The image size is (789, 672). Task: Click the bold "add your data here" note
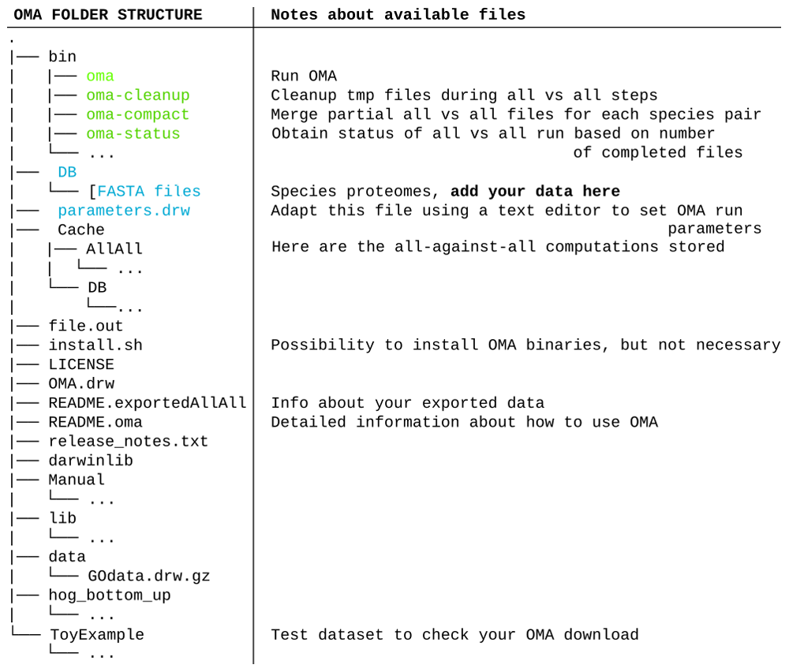click(x=535, y=192)
